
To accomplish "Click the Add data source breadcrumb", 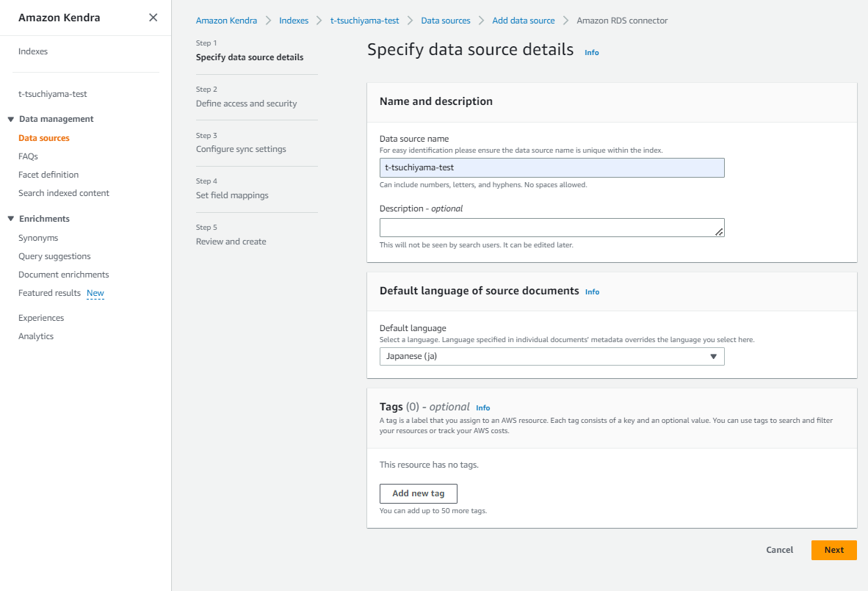I will click(524, 21).
